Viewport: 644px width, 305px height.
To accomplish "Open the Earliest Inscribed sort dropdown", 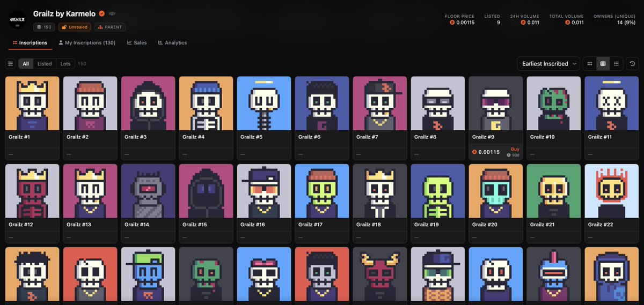I will [x=548, y=64].
